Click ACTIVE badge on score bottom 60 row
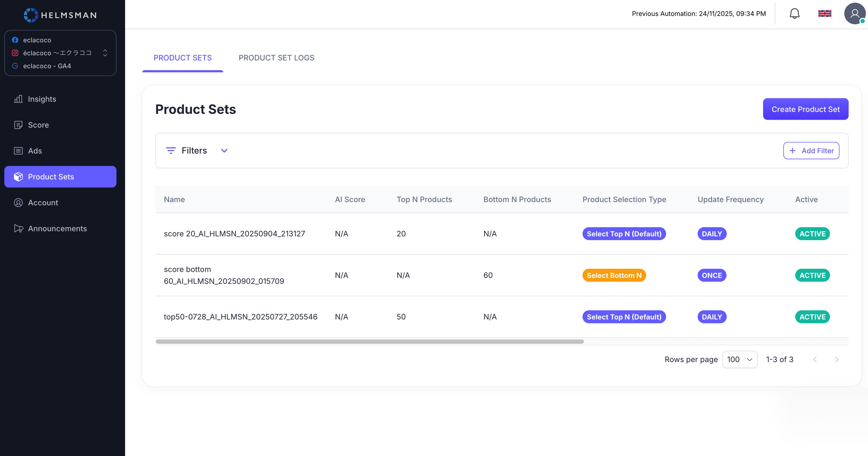 (x=812, y=275)
